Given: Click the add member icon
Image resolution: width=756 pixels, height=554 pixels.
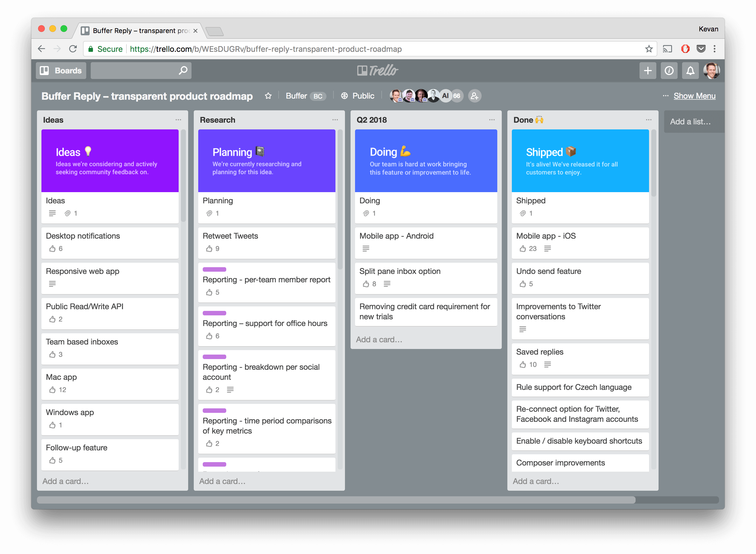Looking at the screenshot, I should pos(474,96).
